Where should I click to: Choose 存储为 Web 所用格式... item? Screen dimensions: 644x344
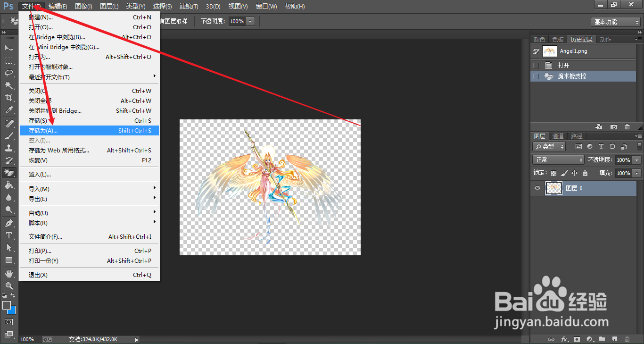click(x=89, y=150)
